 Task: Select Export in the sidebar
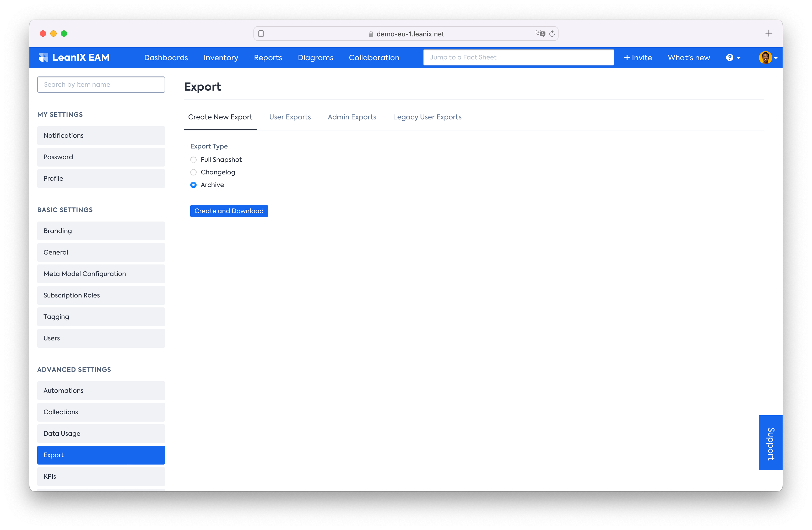click(x=101, y=455)
